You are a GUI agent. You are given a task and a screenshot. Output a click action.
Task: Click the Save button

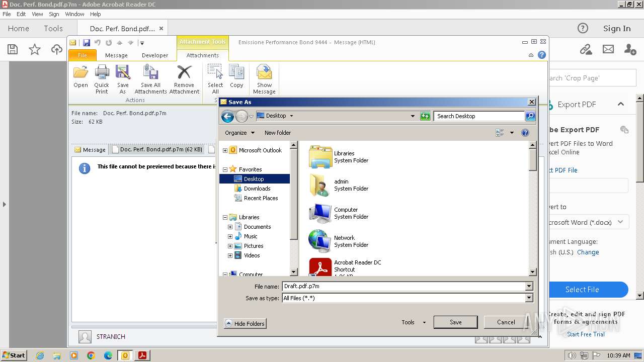point(455,322)
